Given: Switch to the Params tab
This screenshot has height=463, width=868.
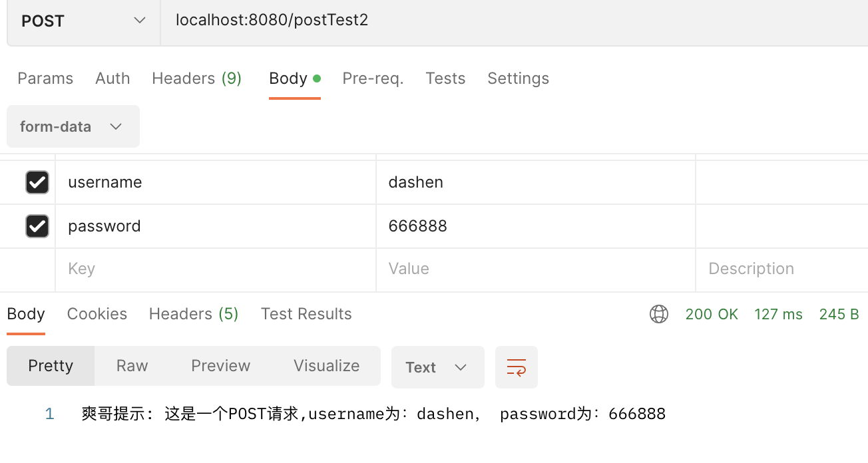Looking at the screenshot, I should 45,78.
